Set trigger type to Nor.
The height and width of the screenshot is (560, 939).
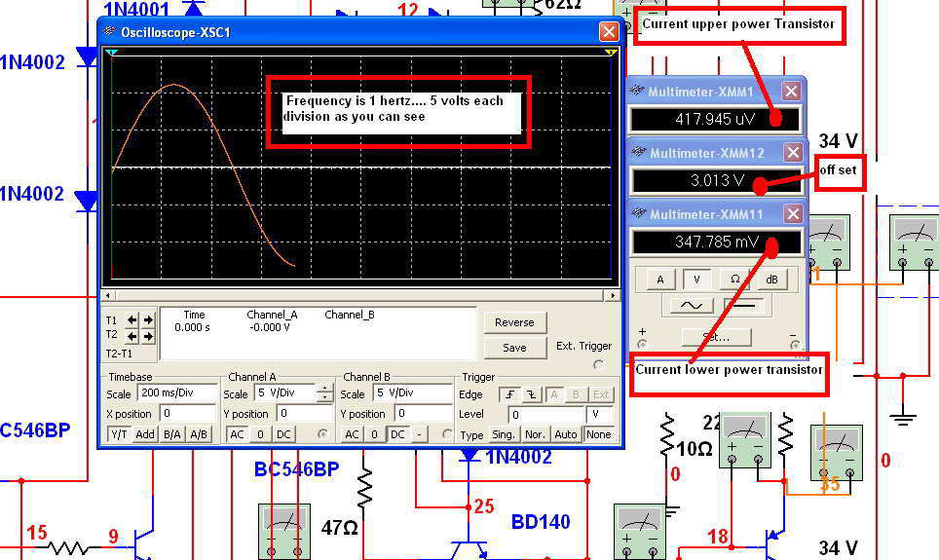[x=535, y=434]
